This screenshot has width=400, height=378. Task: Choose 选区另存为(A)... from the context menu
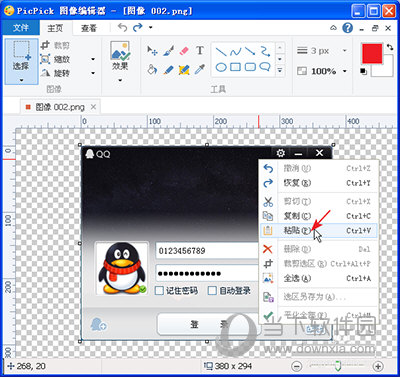point(318,297)
